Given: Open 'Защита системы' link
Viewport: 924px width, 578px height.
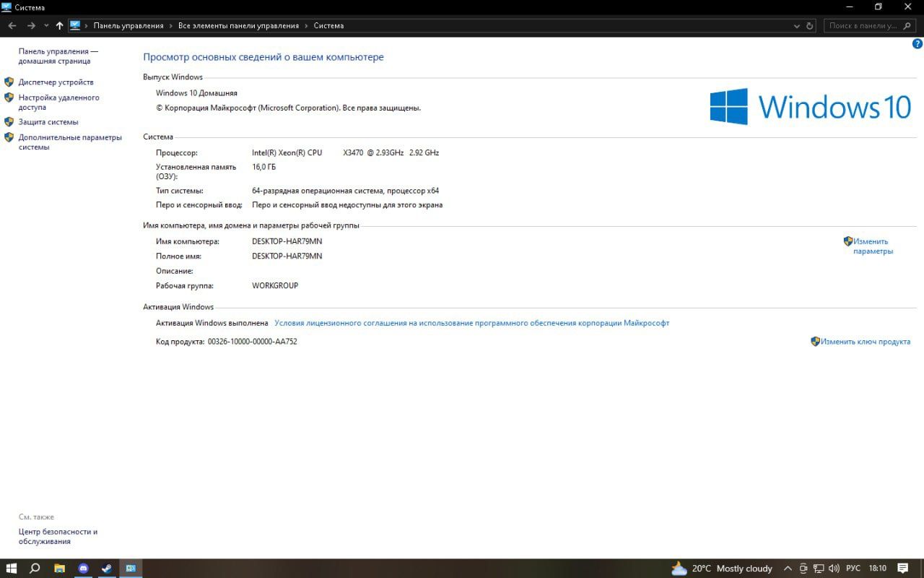Looking at the screenshot, I should click(48, 122).
